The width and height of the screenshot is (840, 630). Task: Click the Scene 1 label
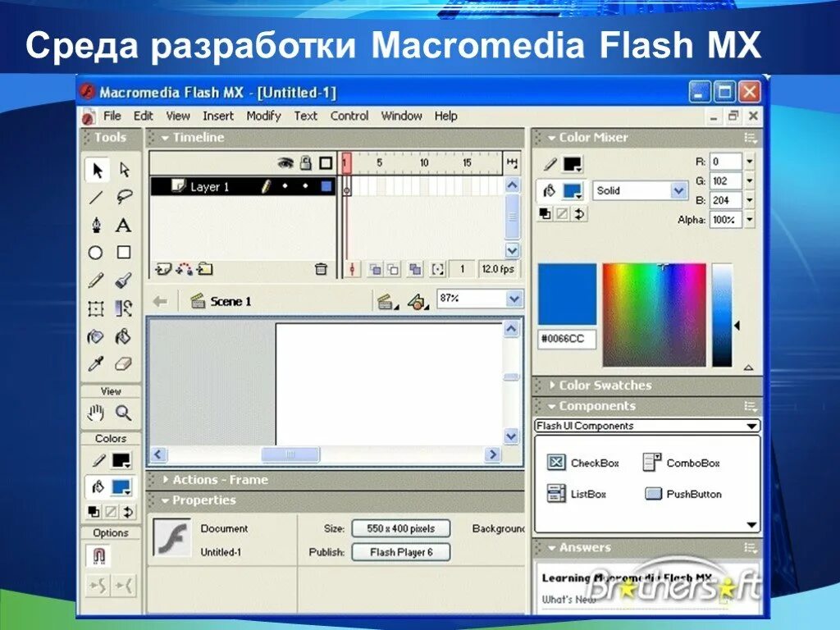click(231, 302)
